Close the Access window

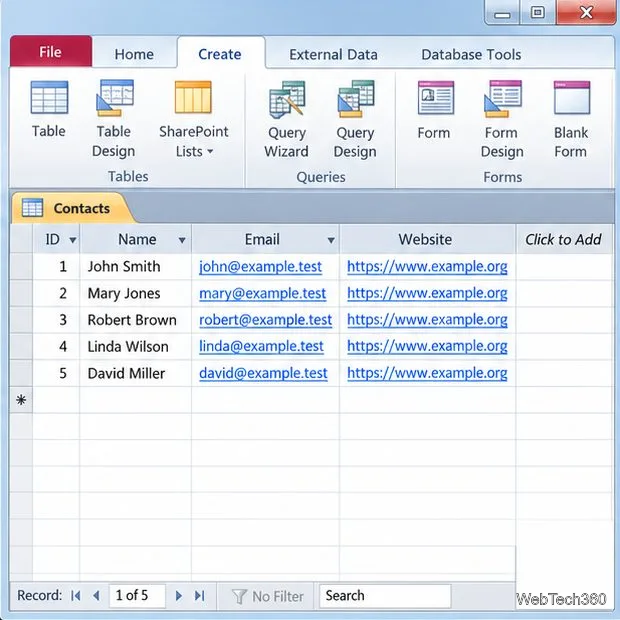pyautogui.click(x=586, y=13)
